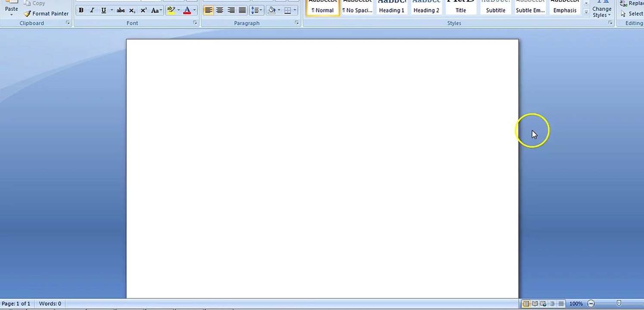Viewport: 644px width, 310px height.
Task: Expand the full Styles gallery
Action: tap(586, 13)
